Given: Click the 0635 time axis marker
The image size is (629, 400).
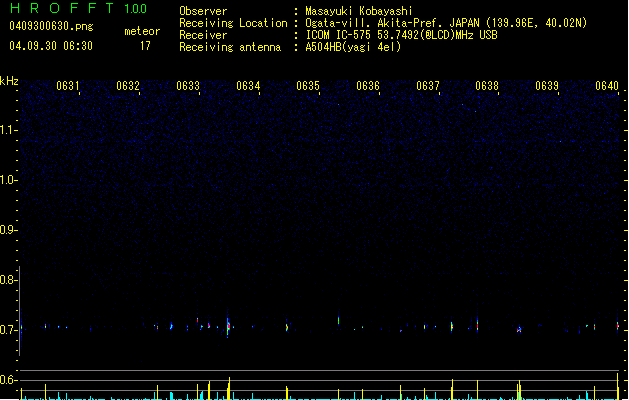Looking at the screenshot, I should tap(308, 86).
